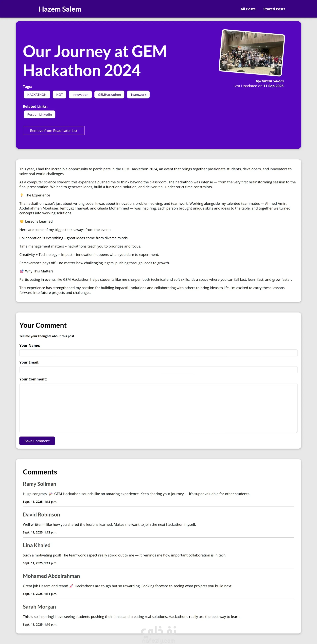The image size is (317, 644).
Task: Open the Post on LinkedIn link
Action: click(39, 114)
